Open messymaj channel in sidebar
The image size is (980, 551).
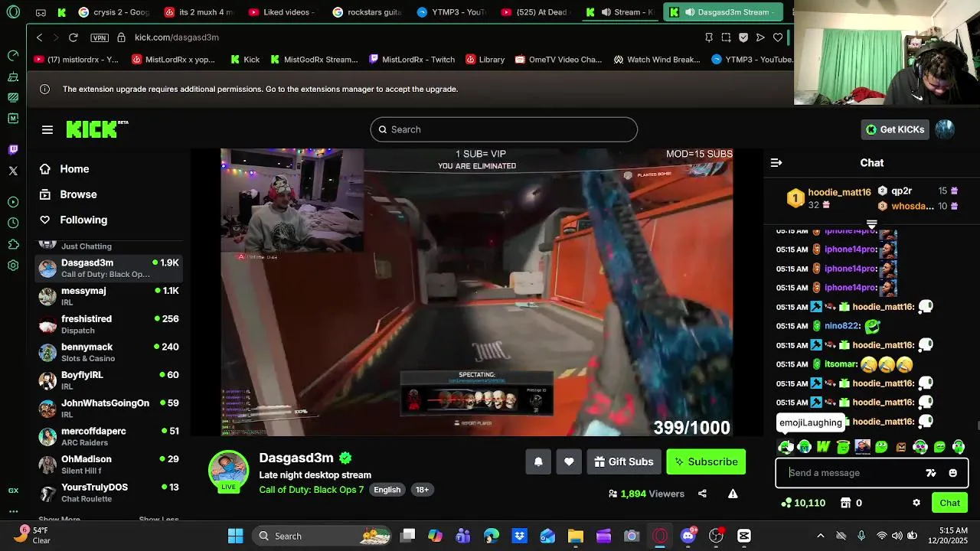pyautogui.click(x=109, y=296)
